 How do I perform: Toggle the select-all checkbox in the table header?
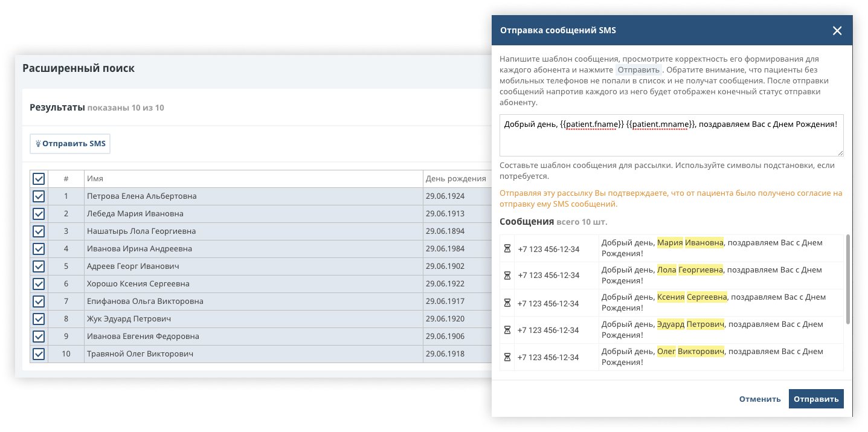click(x=39, y=179)
